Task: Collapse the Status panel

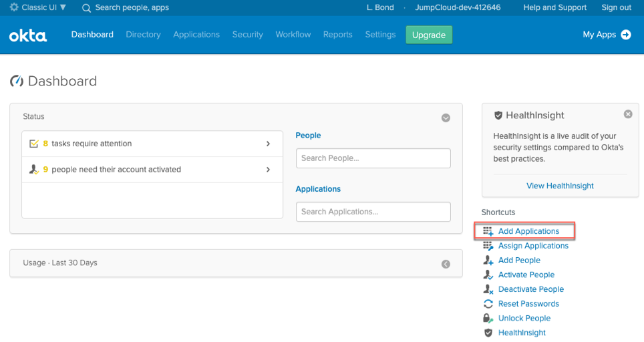Action: click(x=446, y=118)
